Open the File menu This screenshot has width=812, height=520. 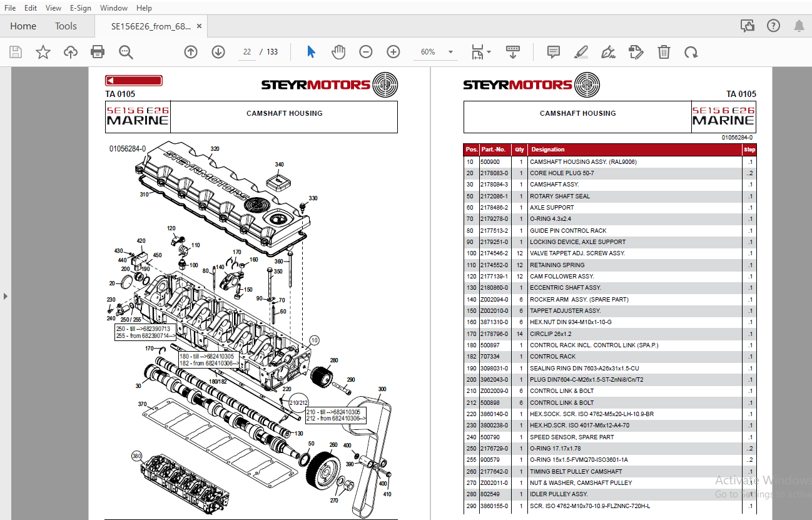[x=10, y=8]
